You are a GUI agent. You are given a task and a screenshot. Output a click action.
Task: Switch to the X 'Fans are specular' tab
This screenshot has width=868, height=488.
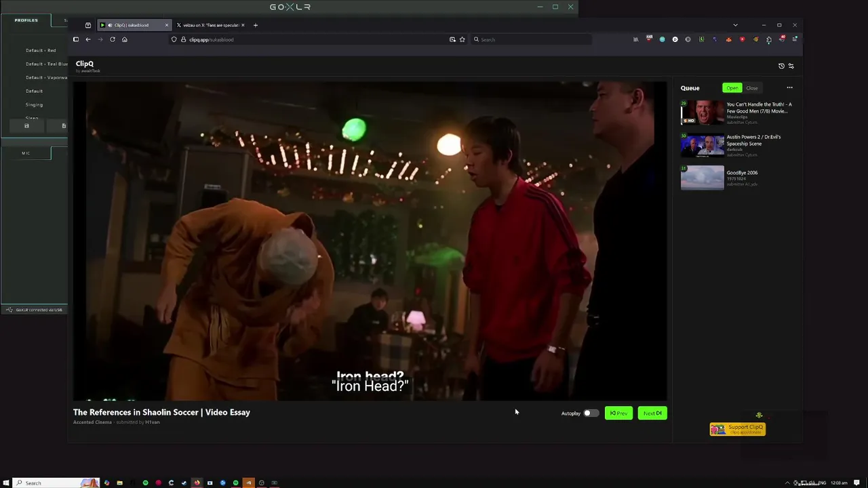(211, 25)
